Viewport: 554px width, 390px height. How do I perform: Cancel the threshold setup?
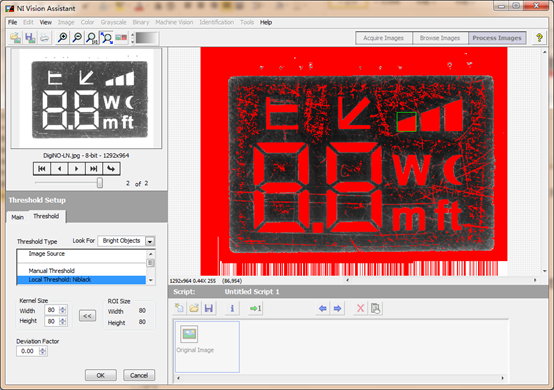tap(139, 375)
